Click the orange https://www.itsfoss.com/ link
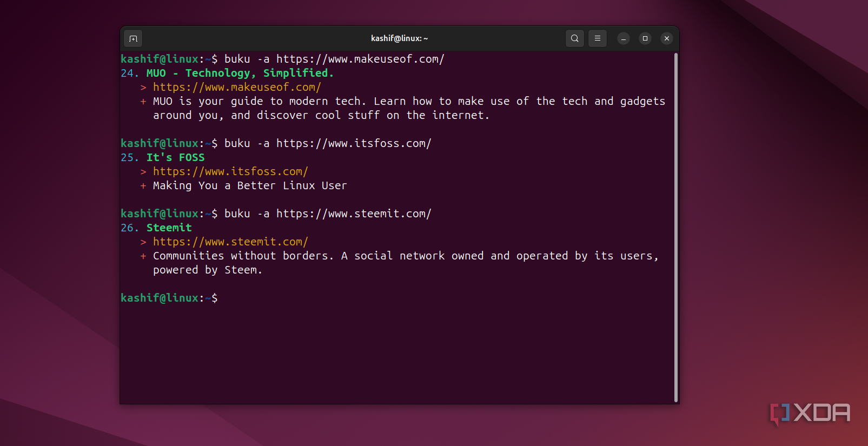Screen dimensions: 868x446 [x=230, y=171]
